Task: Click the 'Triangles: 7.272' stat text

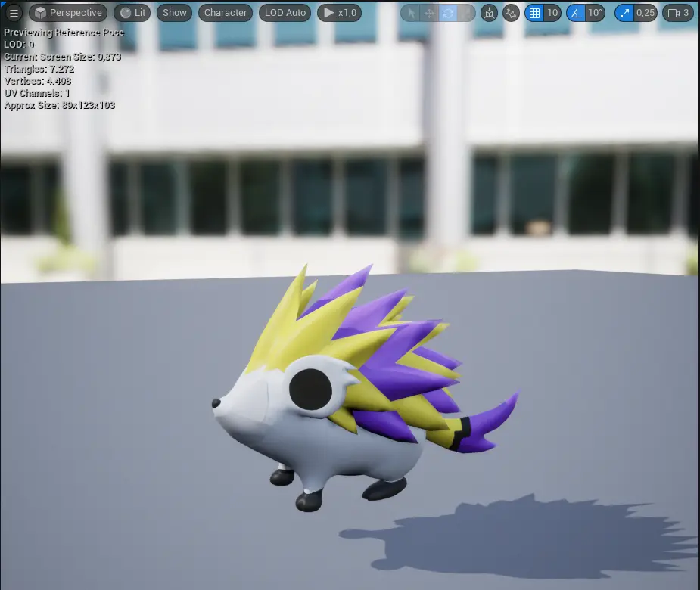Action: pos(39,69)
